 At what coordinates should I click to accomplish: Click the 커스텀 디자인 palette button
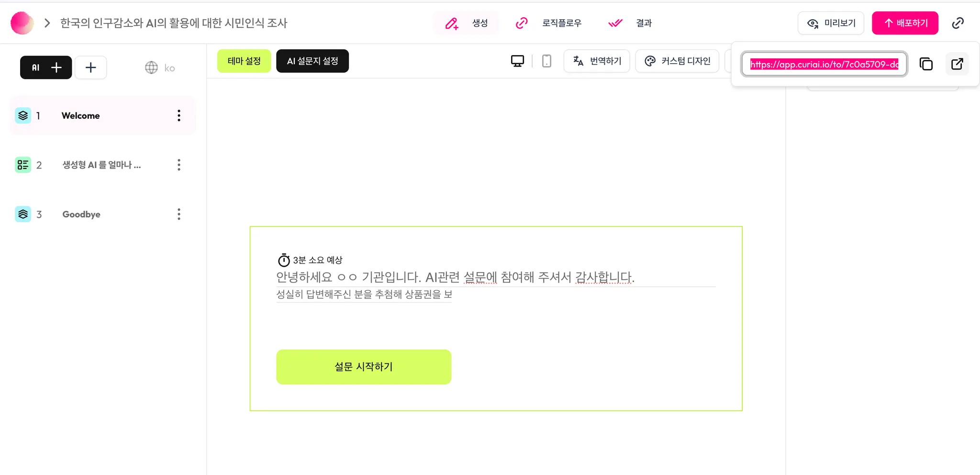(x=677, y=61)
